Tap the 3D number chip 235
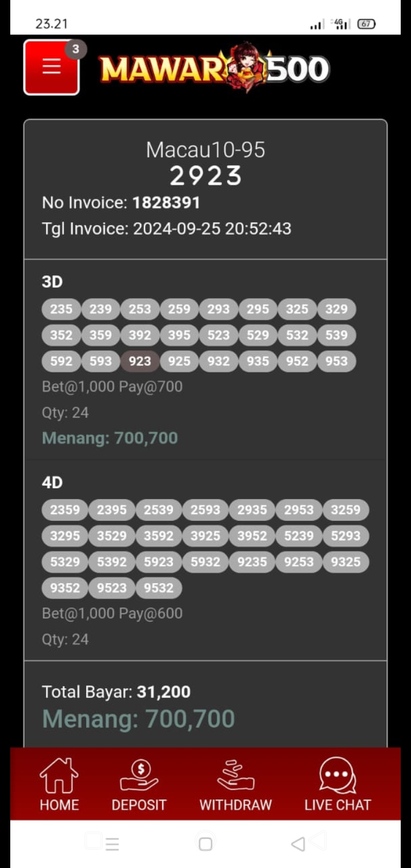 61,309
